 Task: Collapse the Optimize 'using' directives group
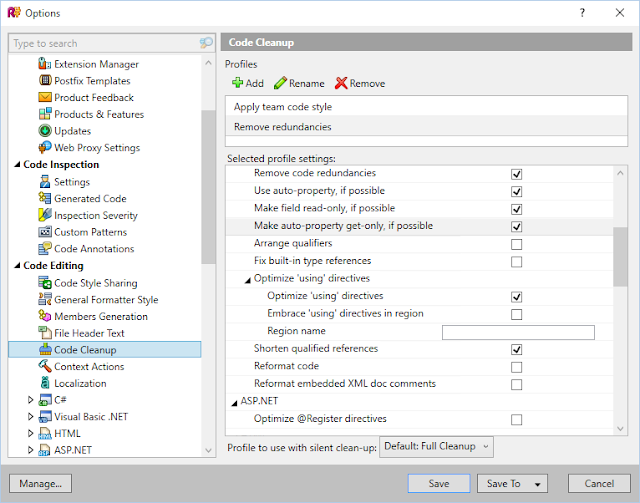click(247, 280)
